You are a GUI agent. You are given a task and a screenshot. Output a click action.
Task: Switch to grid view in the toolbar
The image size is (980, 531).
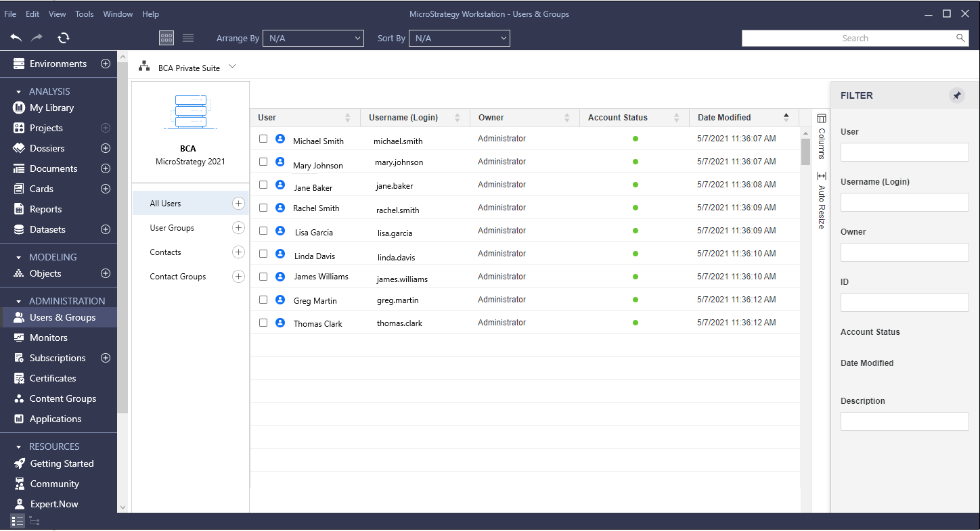166,38
